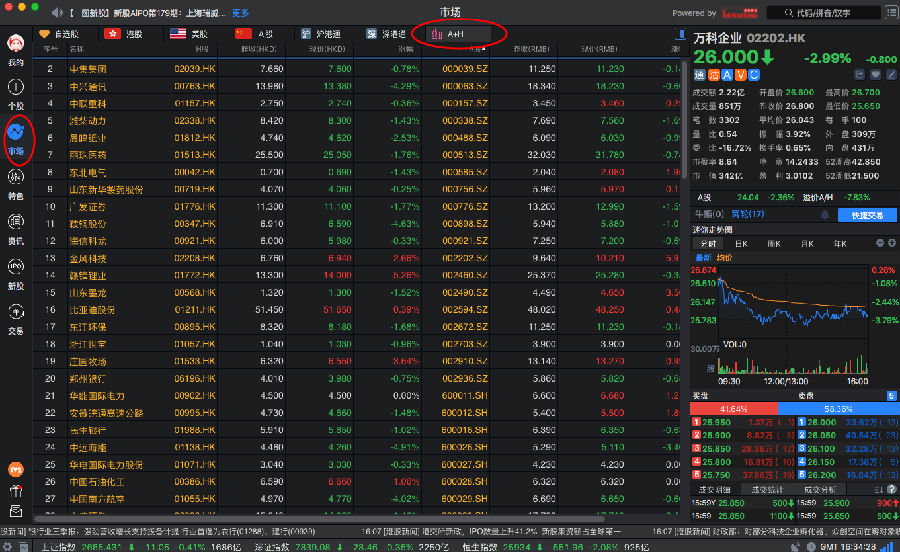Viewport: 900px width, 552px height.
Task: Open the 我的 profile avatar in sidebar
Action: click(x=15, y=44)
